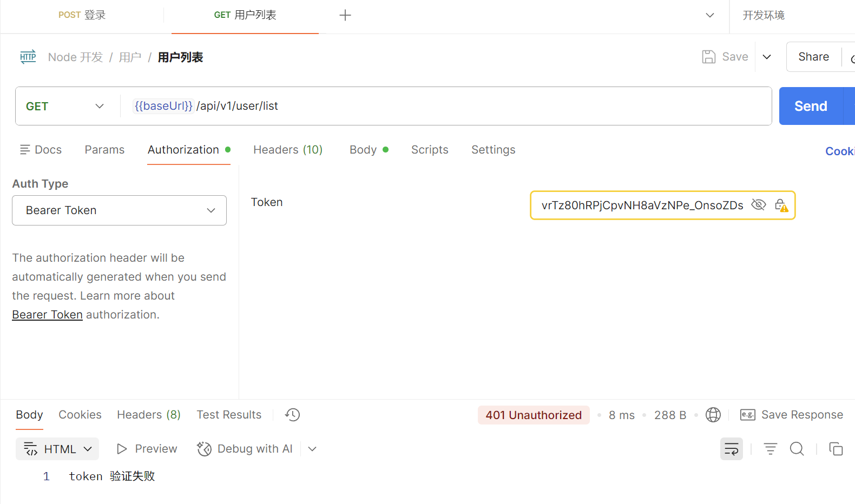This screenshot has height=504, width=855.
Task: Copy the response body
Action: (836, 449)
